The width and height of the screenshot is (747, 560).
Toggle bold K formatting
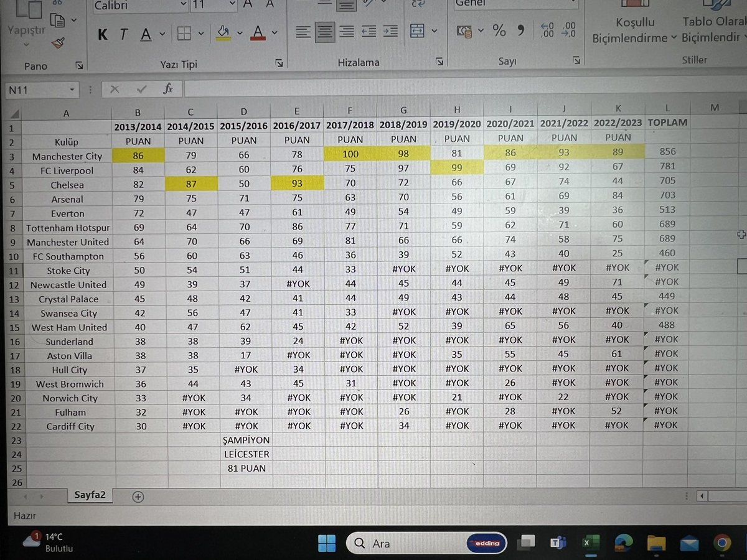click(x=102, y=34)
